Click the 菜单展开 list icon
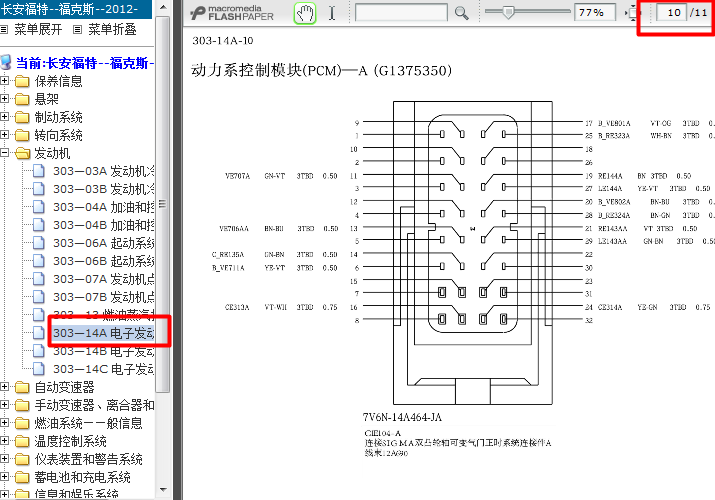 tap(4, 30)
